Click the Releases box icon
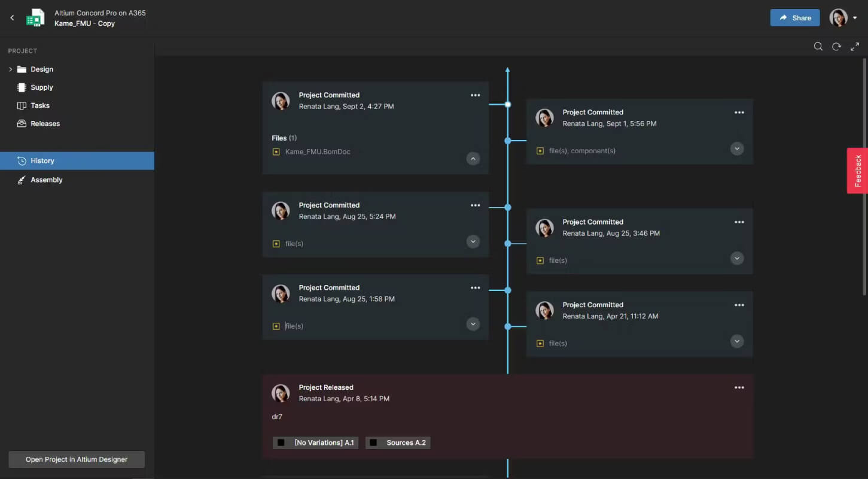 pyautogui.click(x=22, y=124)
